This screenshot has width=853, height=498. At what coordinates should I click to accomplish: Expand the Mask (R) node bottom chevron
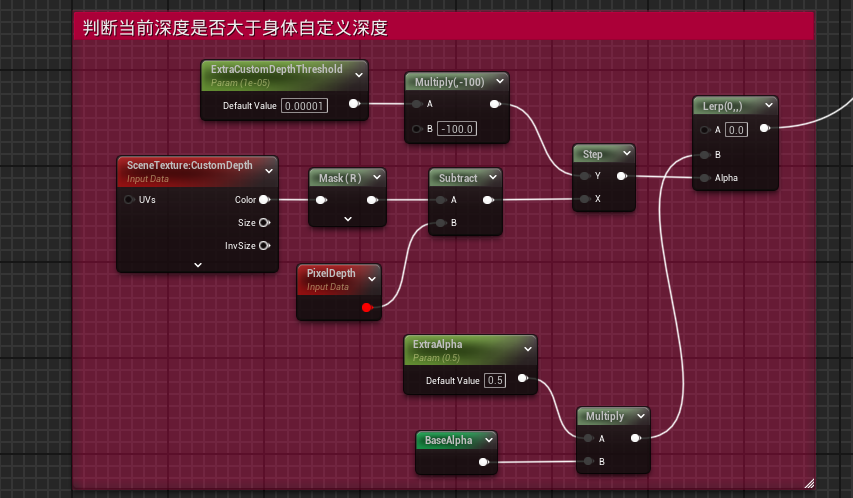347,219
